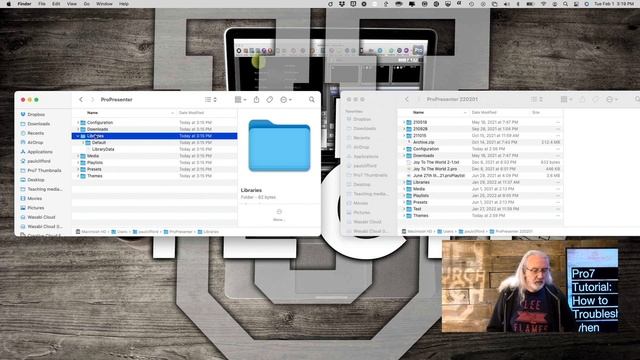Click the large Libraries folder preview icon
This screenshot has width=640, height=360.
coord(279,146)
